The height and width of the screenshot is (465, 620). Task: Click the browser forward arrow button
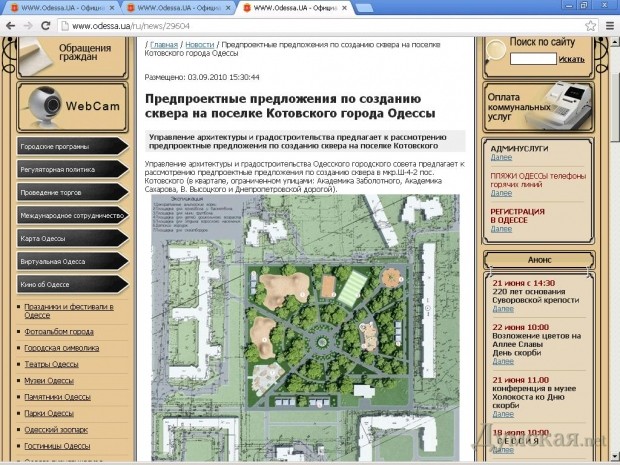click(29, 25)
